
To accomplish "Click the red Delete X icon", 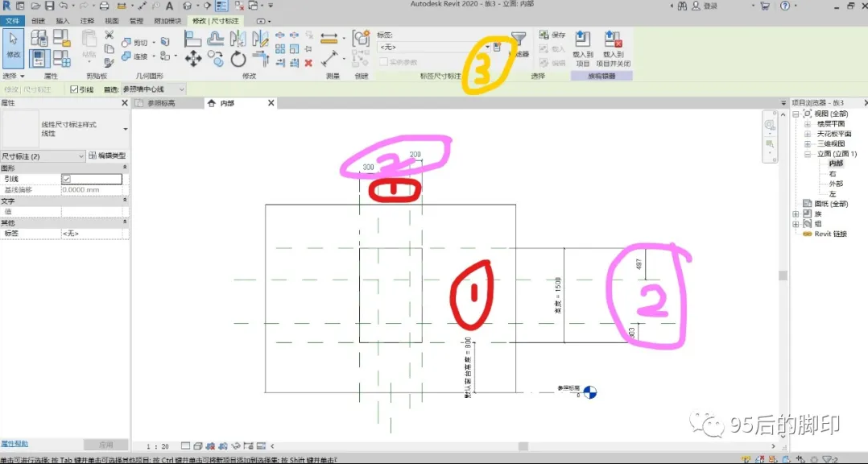I will pyautogui.click(x=308, y=63).
